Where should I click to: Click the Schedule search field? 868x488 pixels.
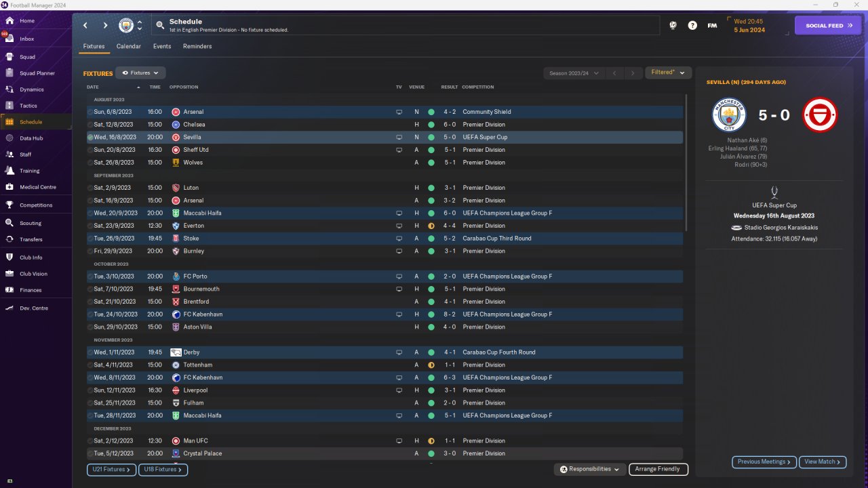pyautogui.click(x=405, y=25)
